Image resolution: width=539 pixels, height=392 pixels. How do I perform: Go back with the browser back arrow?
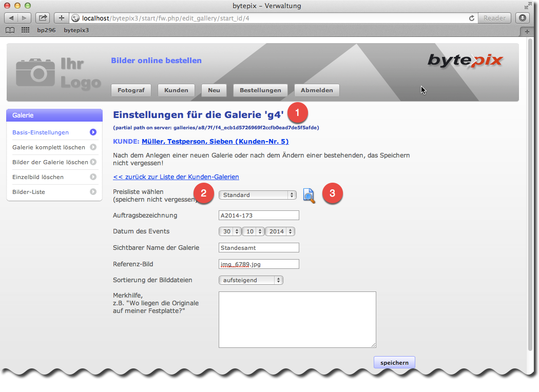click(11, 18)
